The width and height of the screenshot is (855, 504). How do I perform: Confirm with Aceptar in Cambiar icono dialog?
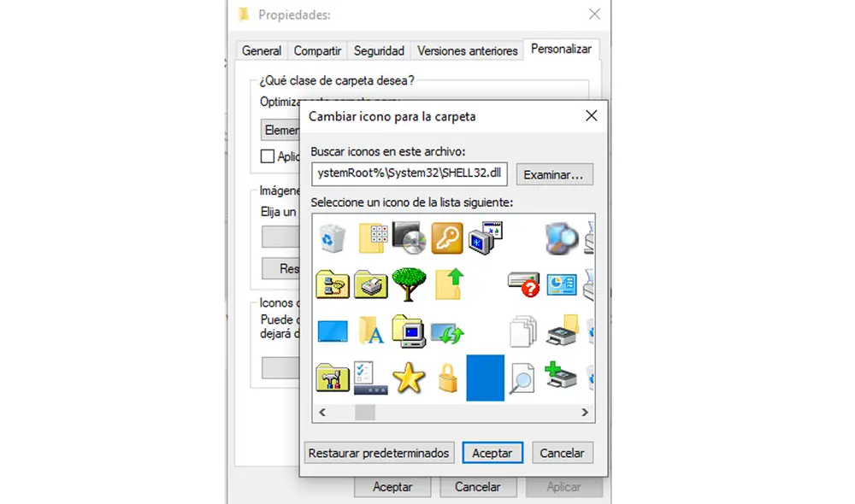pos(492,453)
